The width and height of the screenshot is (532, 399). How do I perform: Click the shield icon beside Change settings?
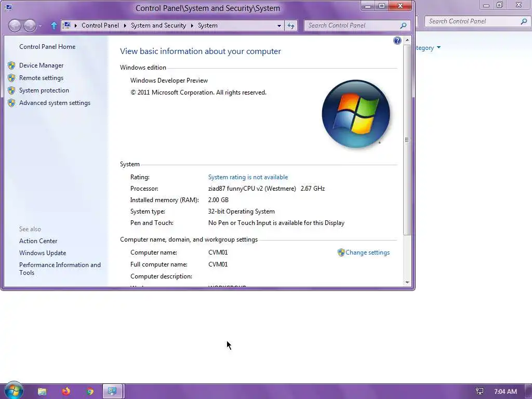(341, 252)
